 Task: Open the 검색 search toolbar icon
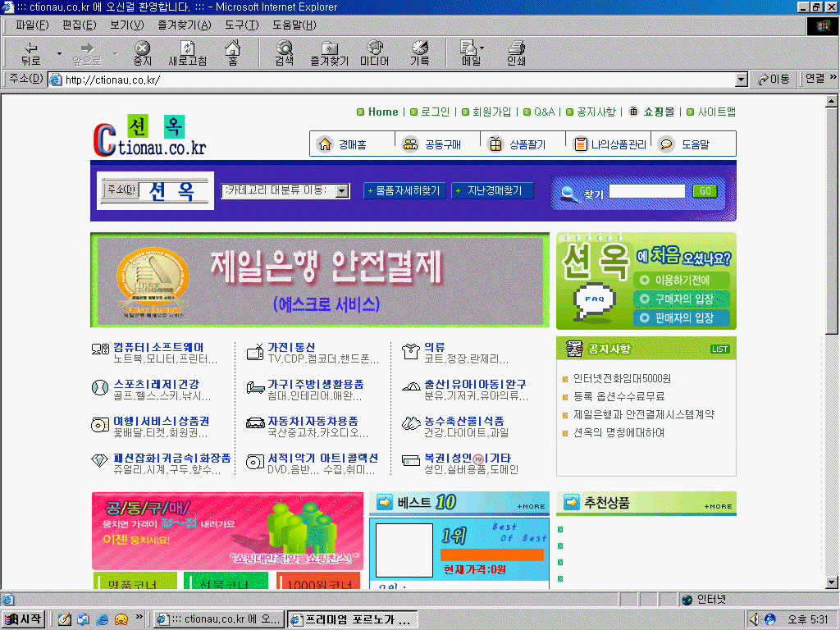click(x=284, y=53)
